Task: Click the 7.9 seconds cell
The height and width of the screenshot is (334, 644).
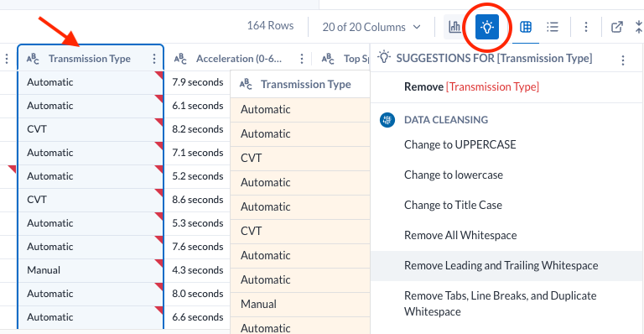Action: click(198, 82)
